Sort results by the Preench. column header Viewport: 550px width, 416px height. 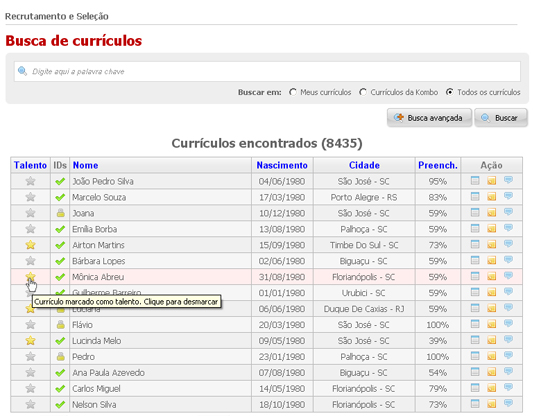pyautogui.click(x=438, y=165)
